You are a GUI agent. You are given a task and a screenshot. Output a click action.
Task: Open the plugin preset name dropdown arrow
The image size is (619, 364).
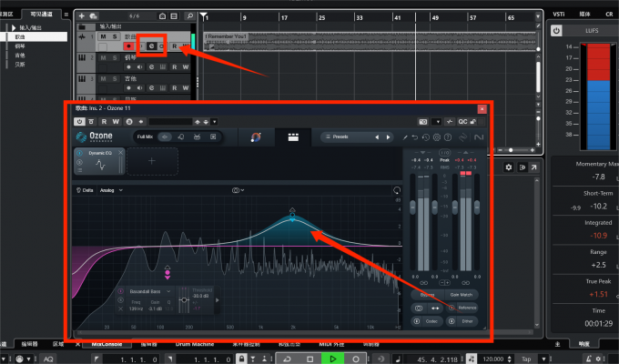[x=214, y=122]
